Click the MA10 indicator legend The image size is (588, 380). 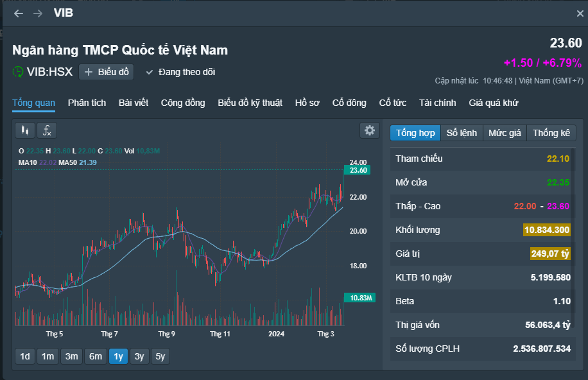(37, 162)
